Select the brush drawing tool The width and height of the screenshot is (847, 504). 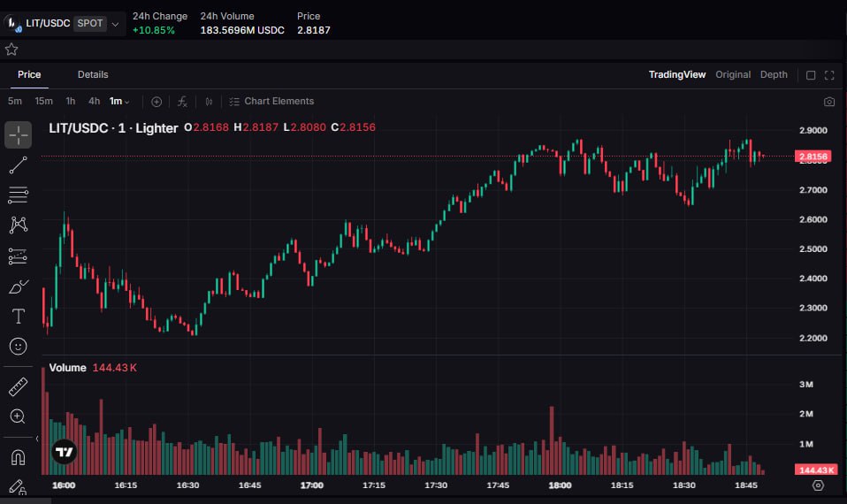coord(18,286)
